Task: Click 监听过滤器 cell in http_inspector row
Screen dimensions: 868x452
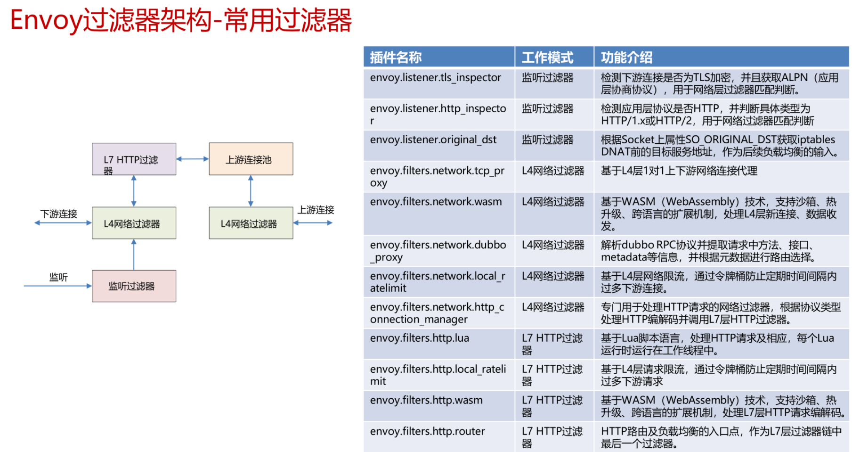Action: point(554,115)
